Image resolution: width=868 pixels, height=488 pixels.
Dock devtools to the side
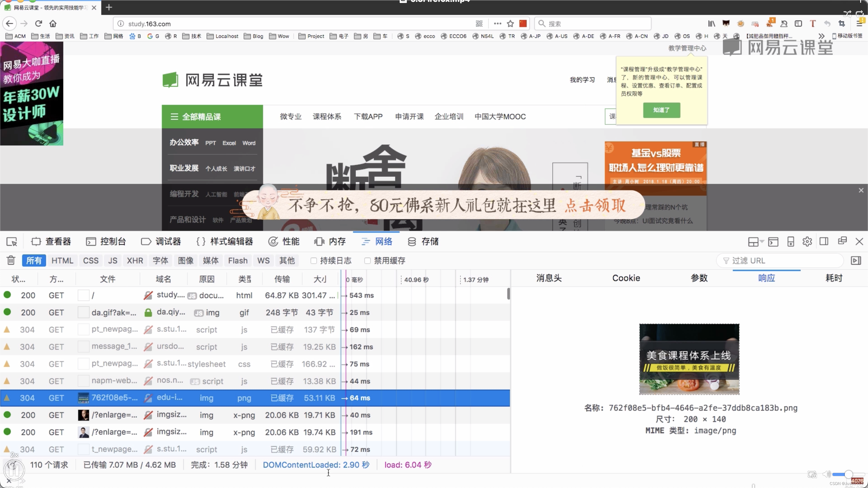824,242
